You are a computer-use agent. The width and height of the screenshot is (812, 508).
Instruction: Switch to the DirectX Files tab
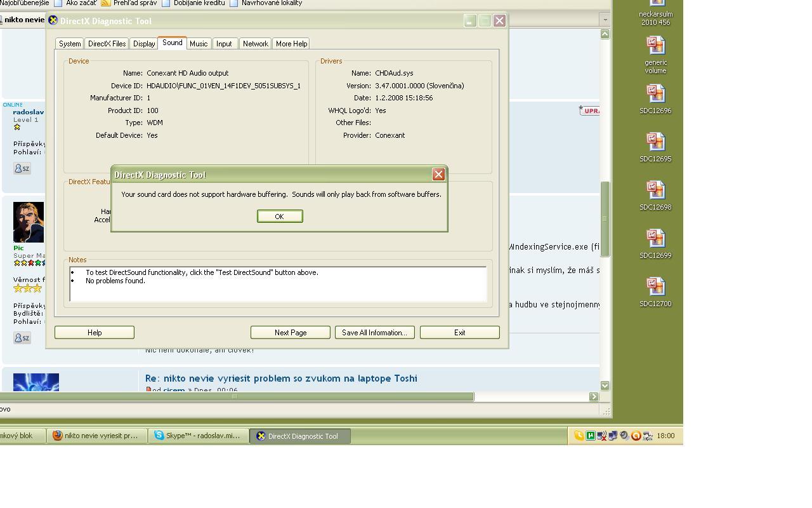click(107, 44)
